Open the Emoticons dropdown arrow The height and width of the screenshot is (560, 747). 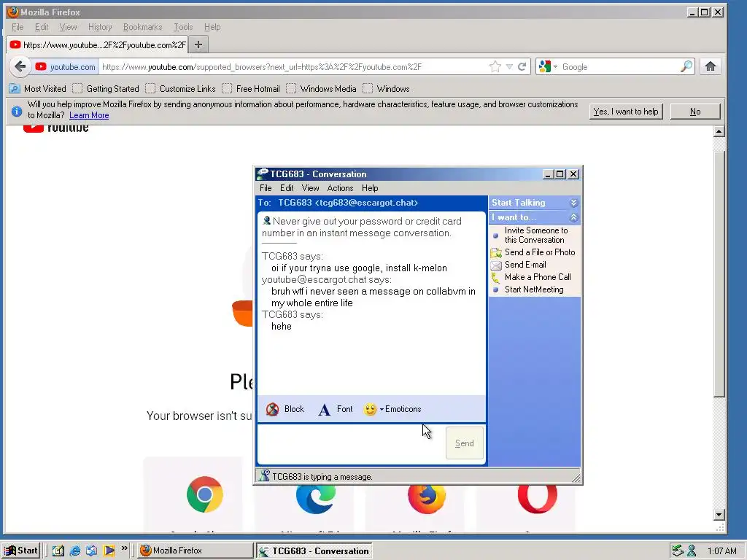coord(382,410)
